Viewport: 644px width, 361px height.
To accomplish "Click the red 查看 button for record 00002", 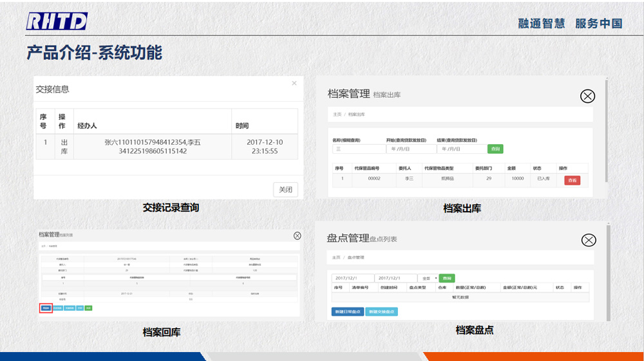I will (x=572, y=180).
